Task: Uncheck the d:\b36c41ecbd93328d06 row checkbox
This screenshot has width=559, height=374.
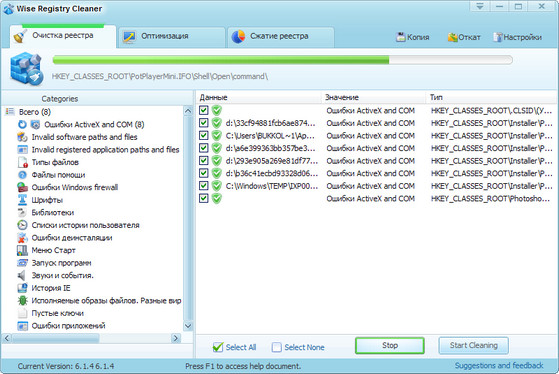Action: pos(204,173)
